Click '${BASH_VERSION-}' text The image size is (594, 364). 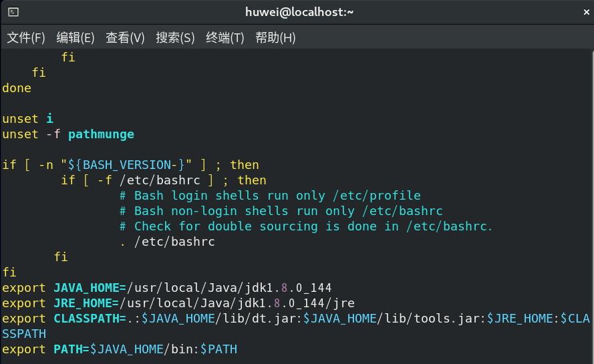coord(126,165)
